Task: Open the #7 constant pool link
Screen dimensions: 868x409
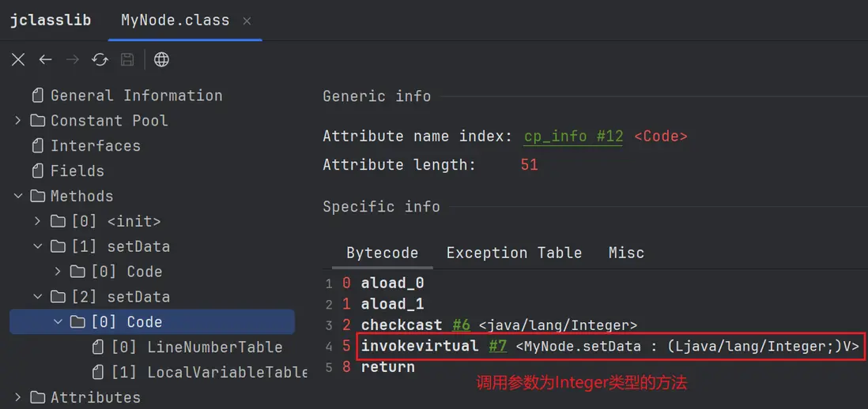Action: click(x=497, y=347)
